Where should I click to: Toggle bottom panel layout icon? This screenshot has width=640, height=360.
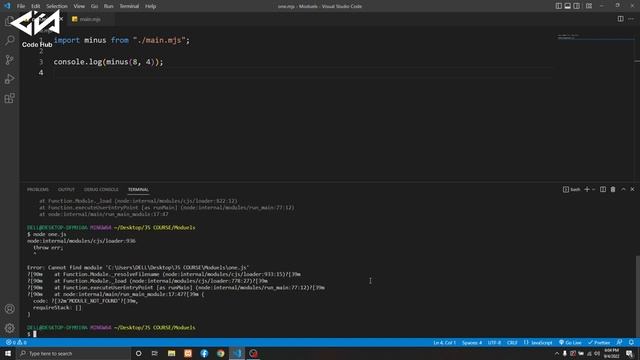pos(567,6)
